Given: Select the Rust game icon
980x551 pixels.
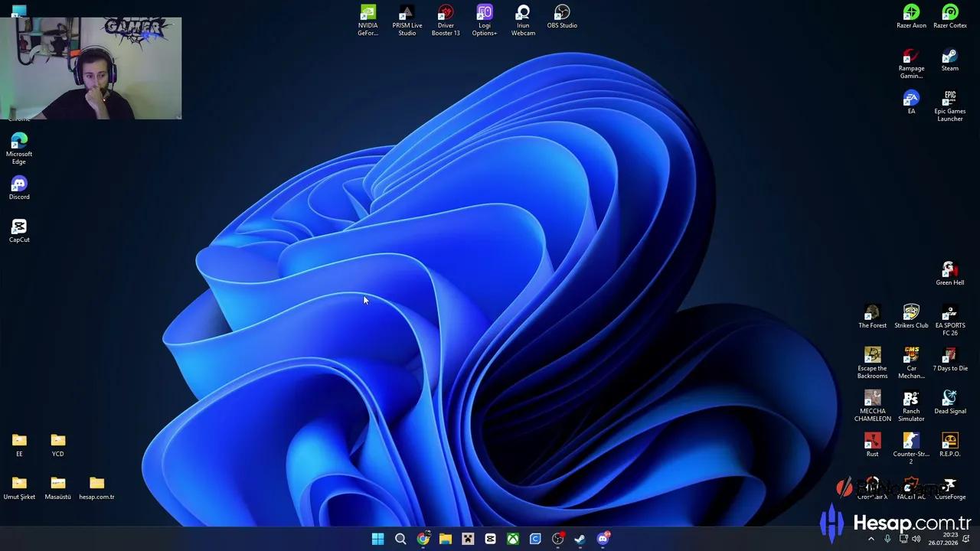Looking at the screenshot, I should point(872,445).
